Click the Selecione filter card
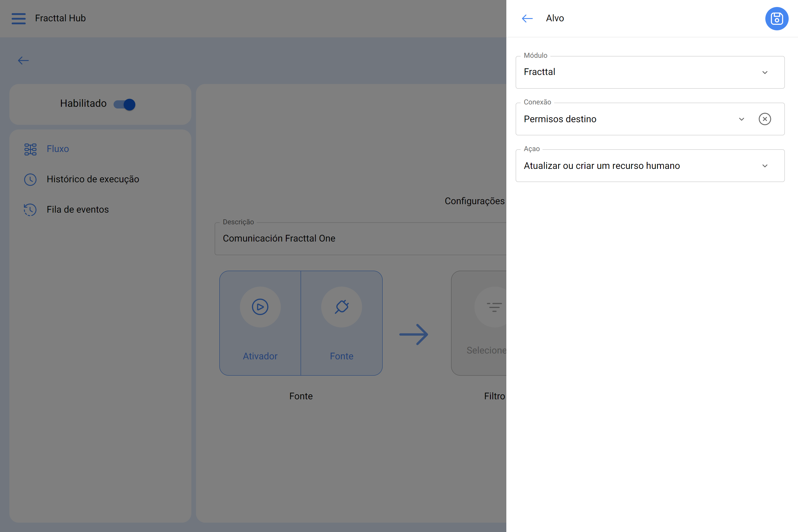Viewport: 798px width, 532px height. 479,323
